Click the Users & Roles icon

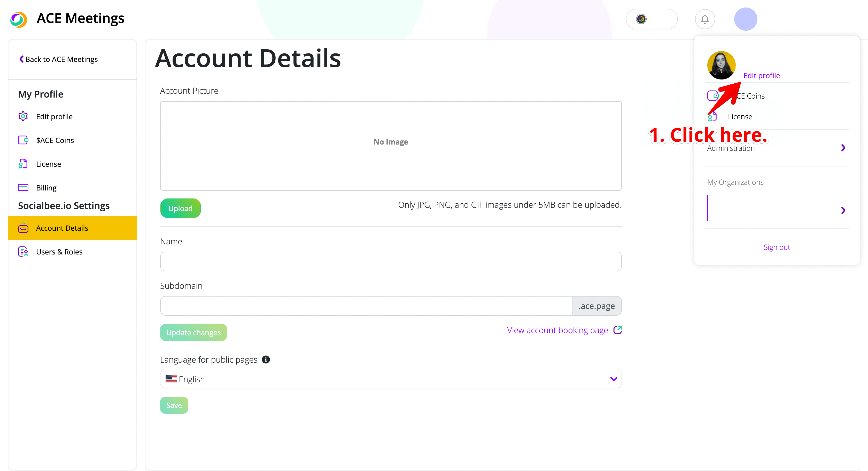[23, 252]
